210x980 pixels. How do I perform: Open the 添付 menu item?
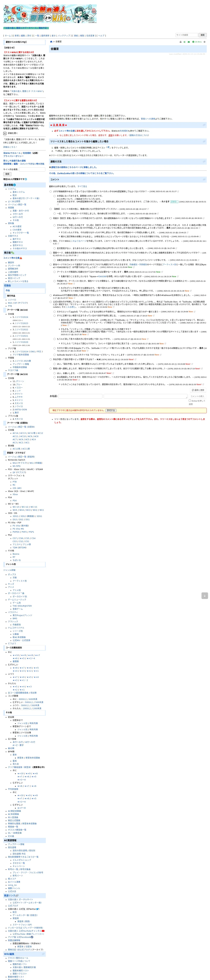29,35
